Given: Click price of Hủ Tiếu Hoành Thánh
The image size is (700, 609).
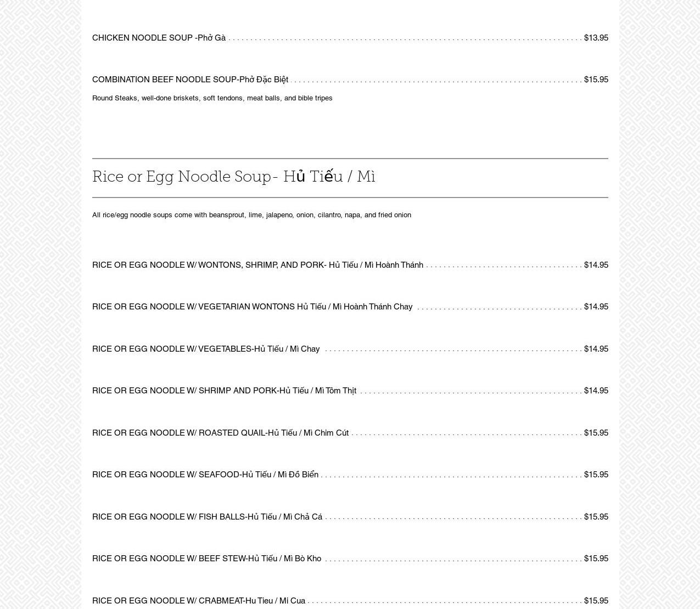Looking at the screenshot, I should (x=596, y=265).
